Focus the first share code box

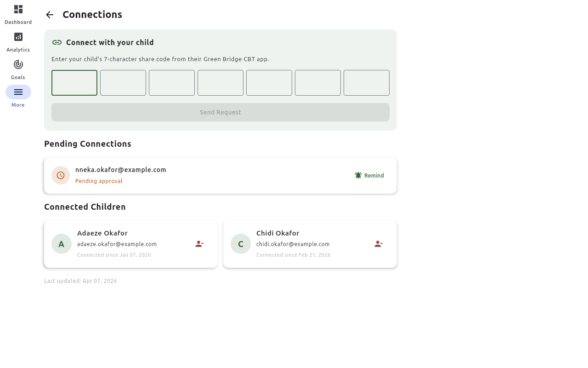click(x=74, y=83)
